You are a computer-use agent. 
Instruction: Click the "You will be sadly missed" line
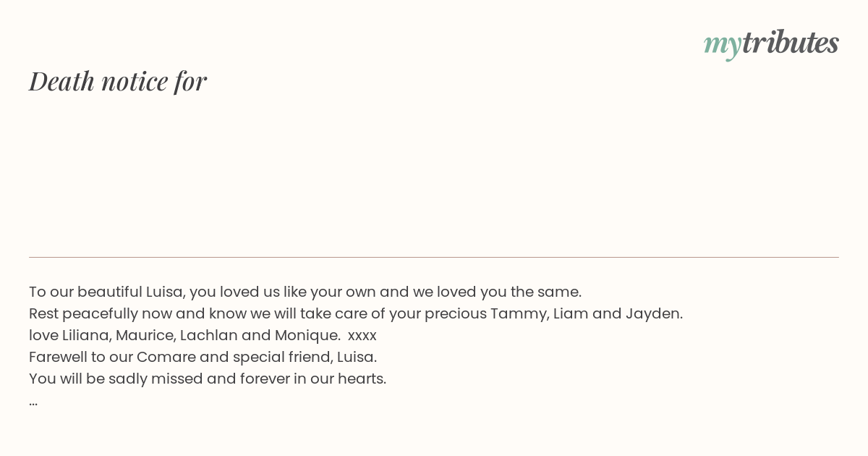pos(208,379)
